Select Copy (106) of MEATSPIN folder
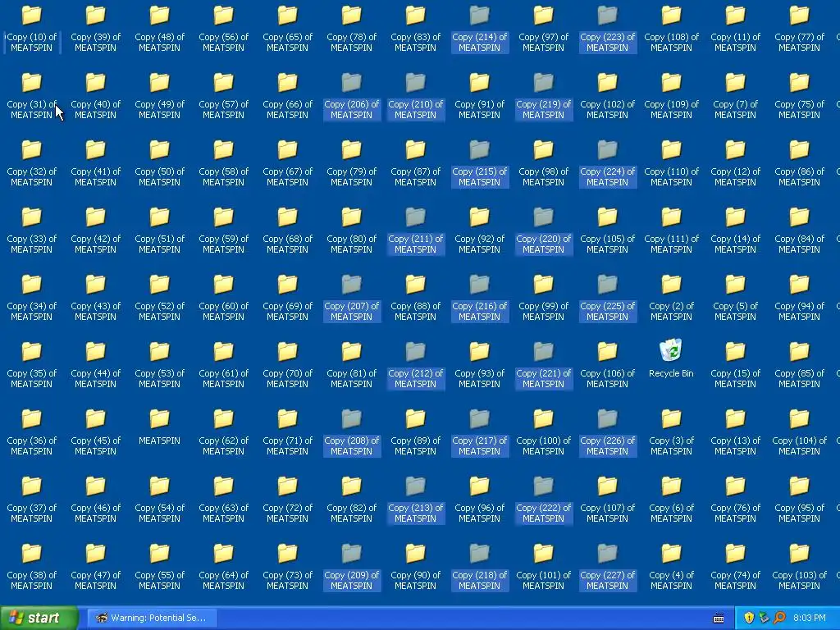 pos(608,364)
